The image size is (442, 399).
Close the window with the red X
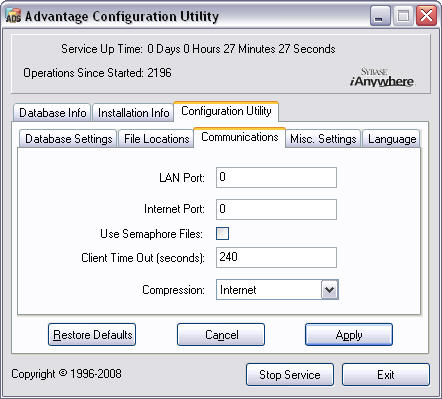coord(426,16)
